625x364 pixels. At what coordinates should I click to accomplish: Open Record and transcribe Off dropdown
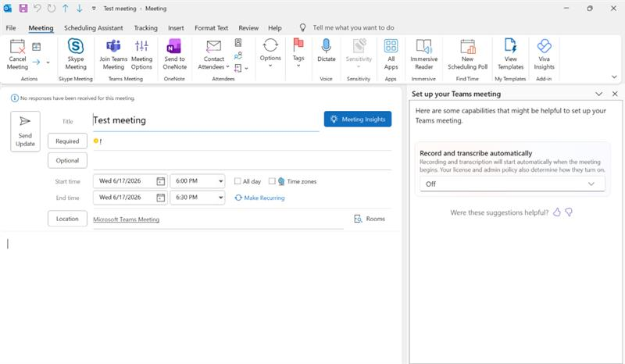click(x=512, y=184)
